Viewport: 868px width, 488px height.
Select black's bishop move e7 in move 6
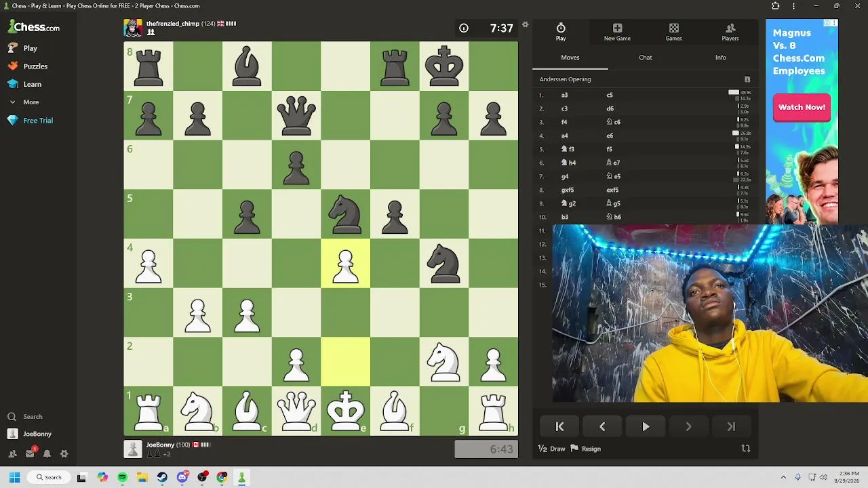[614, 163]
